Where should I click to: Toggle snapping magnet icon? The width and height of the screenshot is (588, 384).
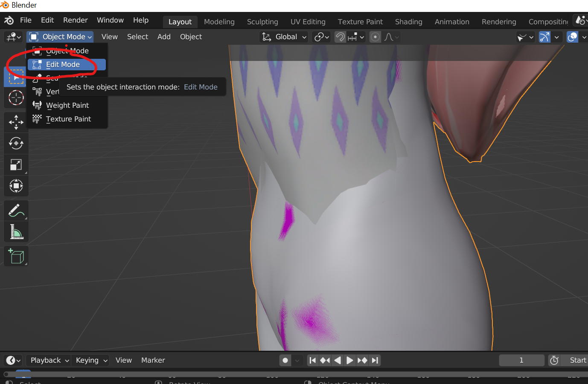(340, 37)
